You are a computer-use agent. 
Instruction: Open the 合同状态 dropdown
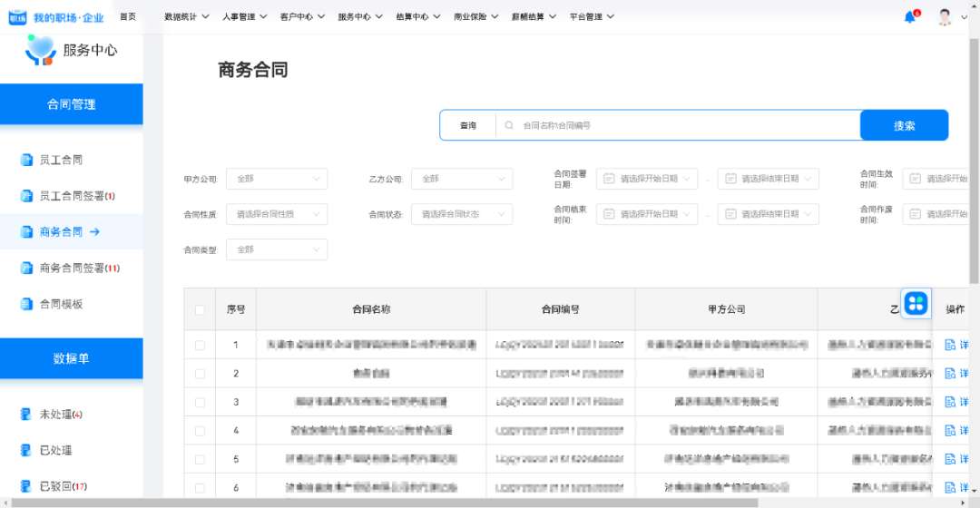click(462, 214)
